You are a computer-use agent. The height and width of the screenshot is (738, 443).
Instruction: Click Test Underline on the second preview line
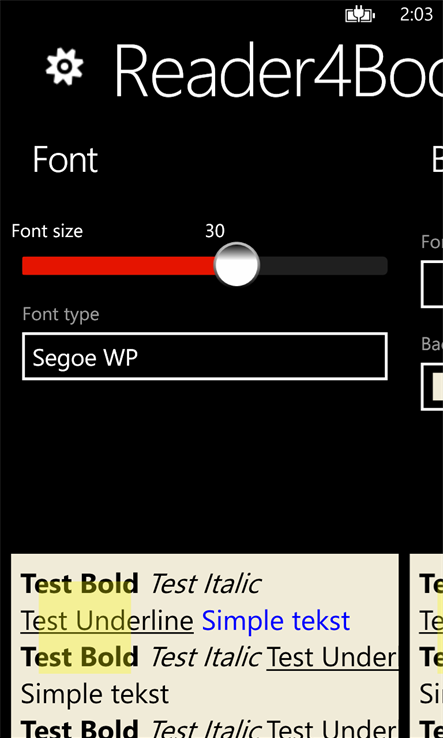click(107, 621)
